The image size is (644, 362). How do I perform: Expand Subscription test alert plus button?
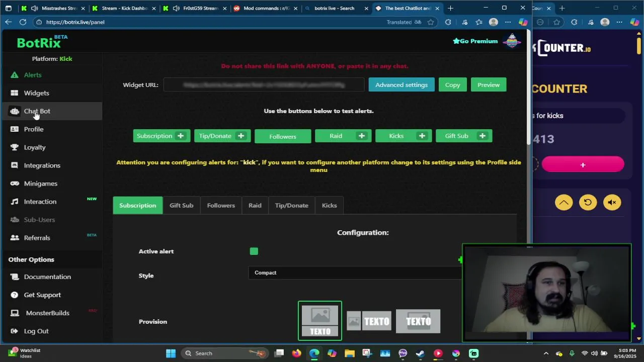coord(180,136)
